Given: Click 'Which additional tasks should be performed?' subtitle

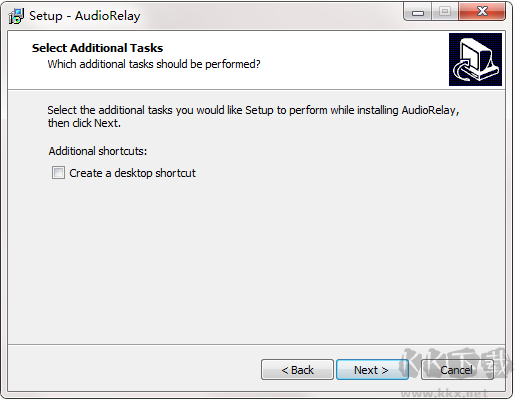Looking at the screenshot, I should [154, 64].
